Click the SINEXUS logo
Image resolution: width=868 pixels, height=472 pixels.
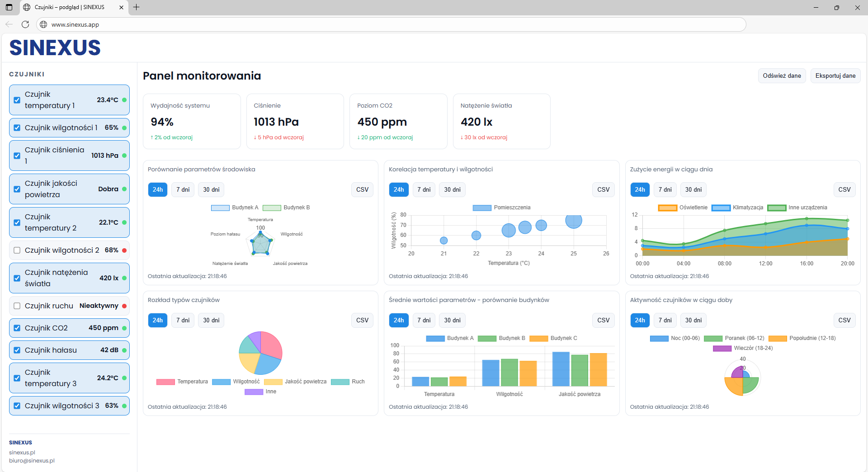tap(55, 48)
